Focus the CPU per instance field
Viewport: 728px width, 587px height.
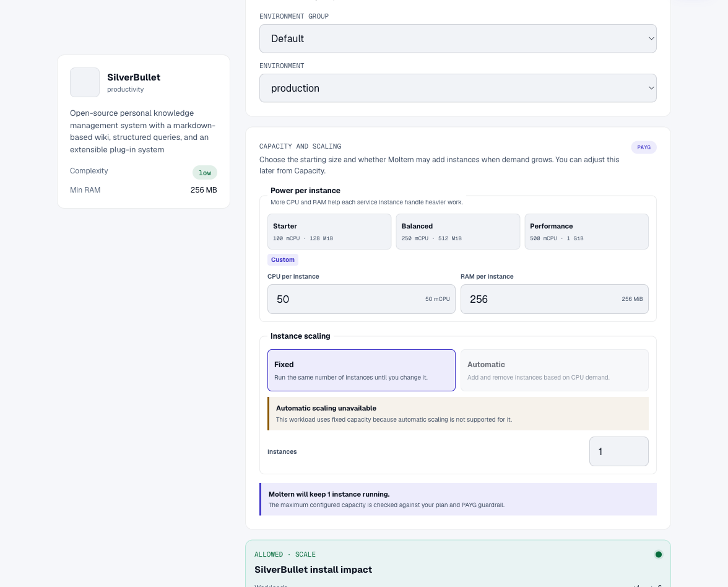pyautogui.click(x=362, y=299)
